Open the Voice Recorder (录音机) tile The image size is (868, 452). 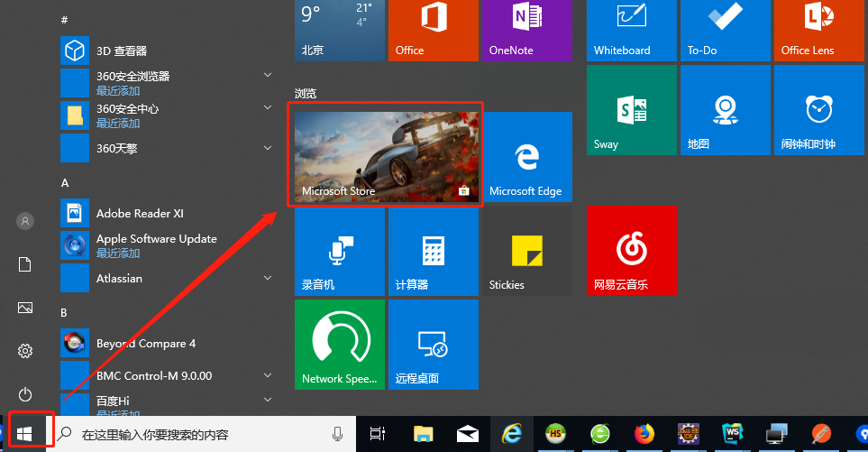coord(339,251)
